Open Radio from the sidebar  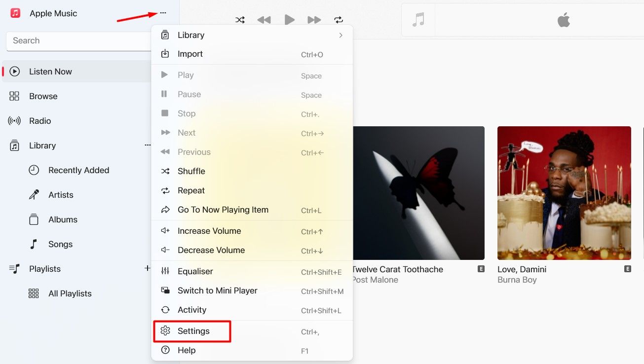tap(40, 120)
